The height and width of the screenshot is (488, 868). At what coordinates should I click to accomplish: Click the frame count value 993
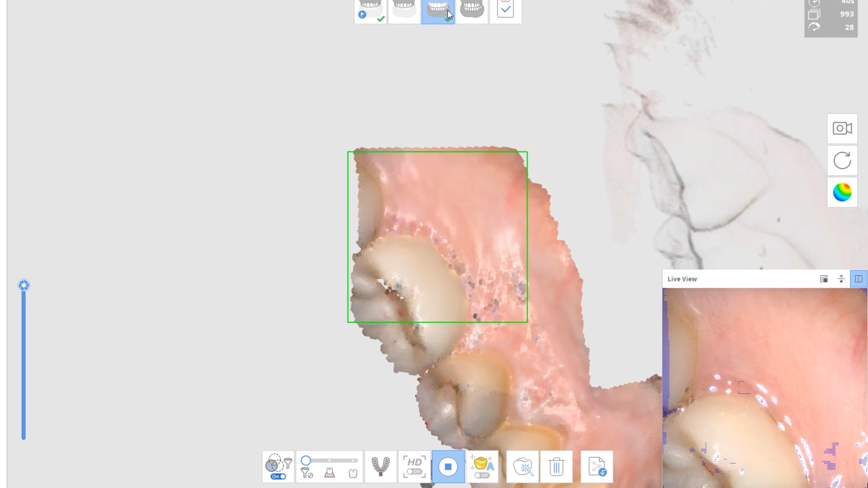847,14
